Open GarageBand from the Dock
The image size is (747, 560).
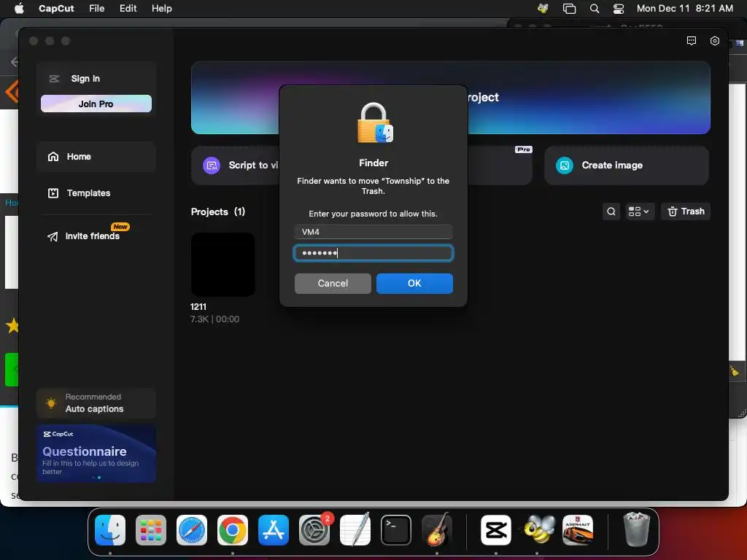[437, 530]
